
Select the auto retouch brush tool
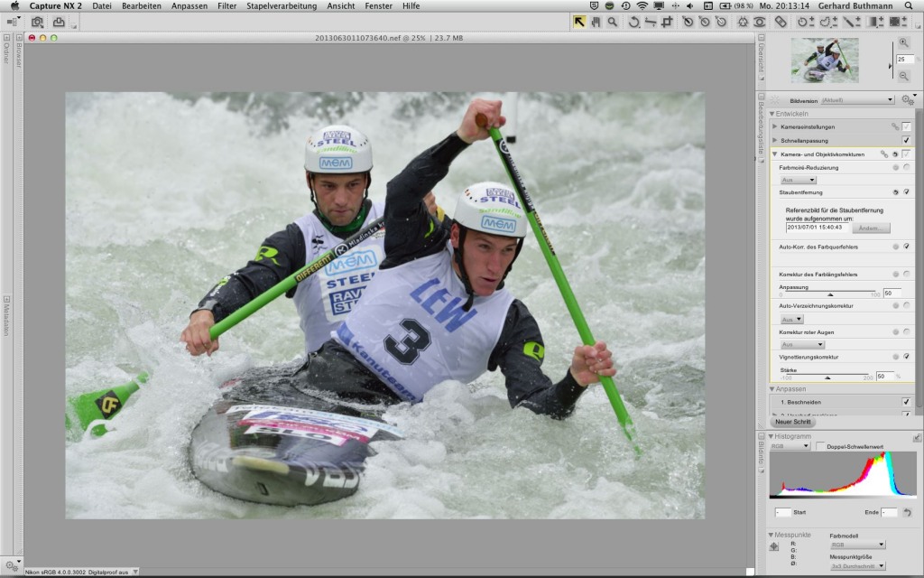pos(781,22)
